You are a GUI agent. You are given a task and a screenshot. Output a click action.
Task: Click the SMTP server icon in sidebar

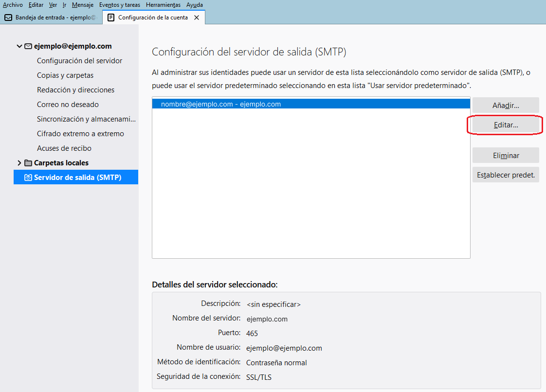pyautogui.click(x=28, y=178)
